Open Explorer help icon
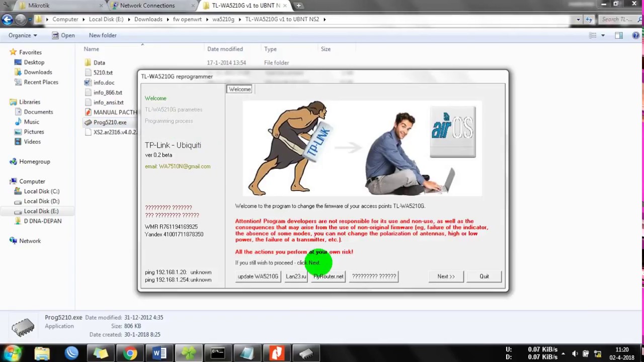This screenshot has width=644, height=362. click(x=636, y=36)
